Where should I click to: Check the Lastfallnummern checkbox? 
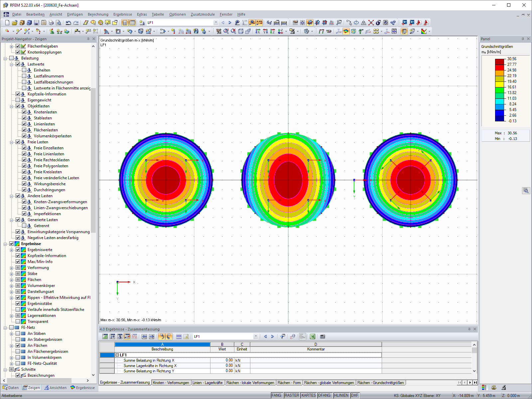[24, 76]
